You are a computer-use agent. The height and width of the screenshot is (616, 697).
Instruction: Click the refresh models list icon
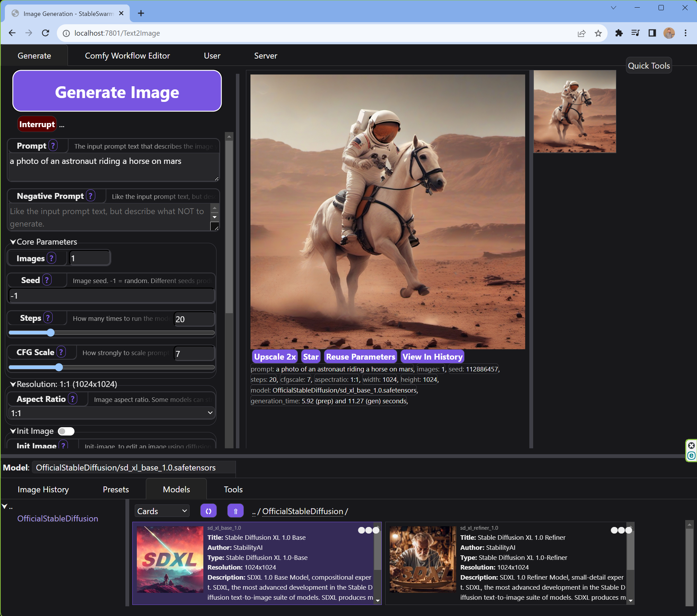208,510
